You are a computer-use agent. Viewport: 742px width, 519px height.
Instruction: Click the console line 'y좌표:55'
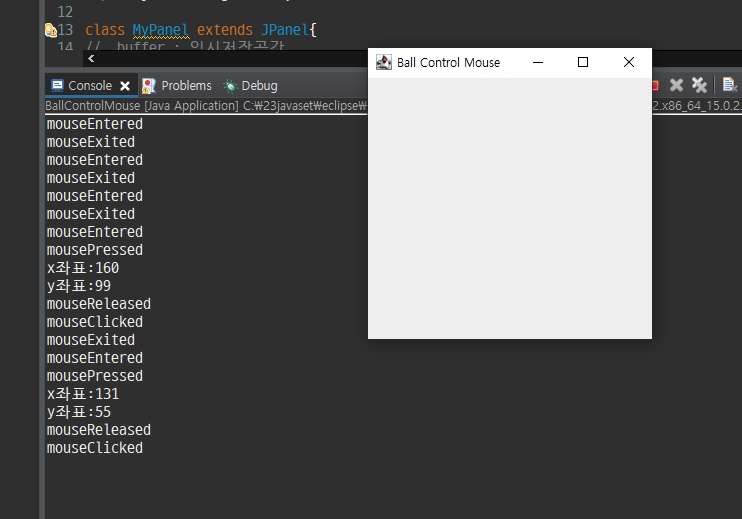pyautogui.click(x=79, y=412)
